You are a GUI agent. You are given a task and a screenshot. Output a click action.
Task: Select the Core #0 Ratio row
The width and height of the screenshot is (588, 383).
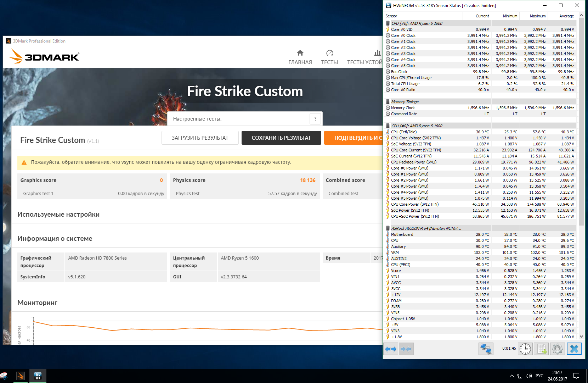[x=481, y=90]
